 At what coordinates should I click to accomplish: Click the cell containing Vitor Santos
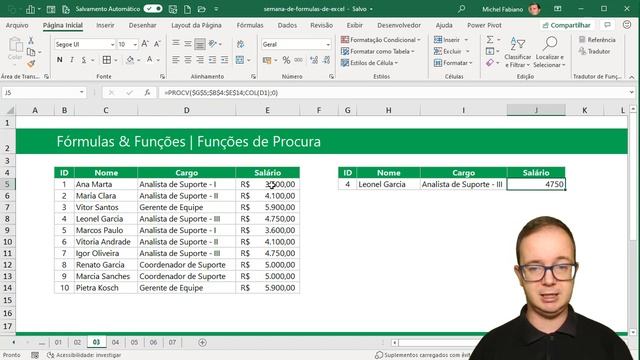coord(106,207)
